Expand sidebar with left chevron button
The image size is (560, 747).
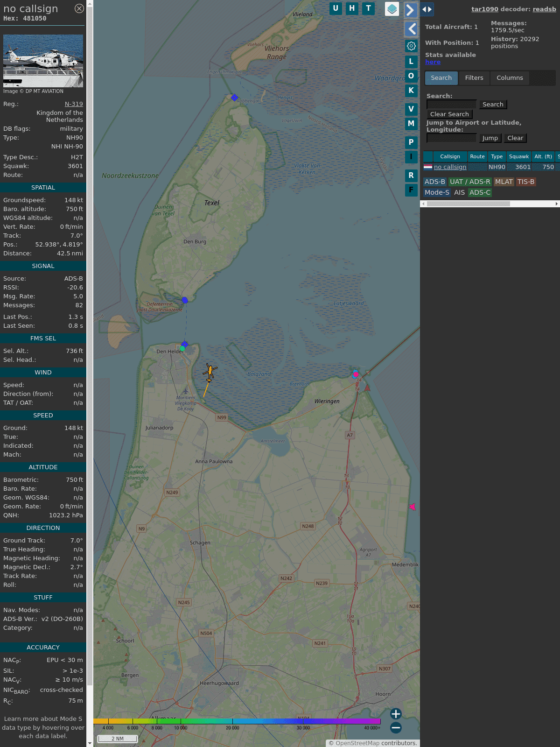[x=411, y=29]
